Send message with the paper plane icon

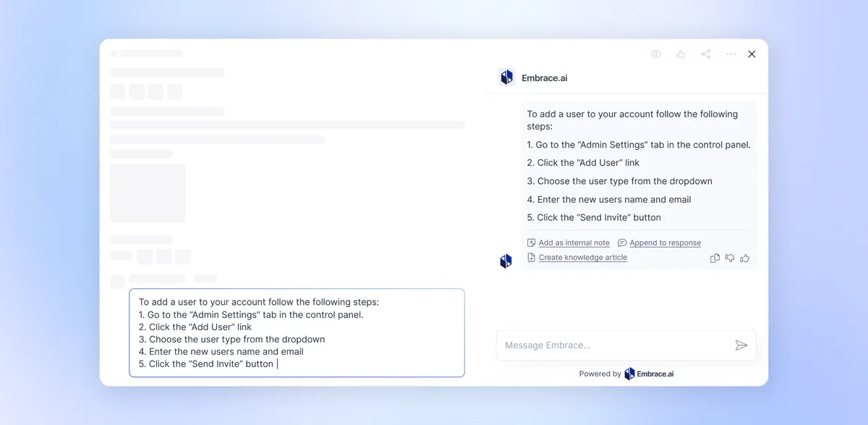pos(741,345)
